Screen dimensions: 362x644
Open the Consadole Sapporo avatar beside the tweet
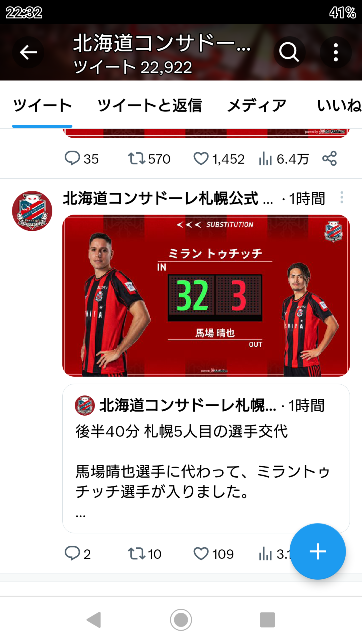[x=32, y=211]
